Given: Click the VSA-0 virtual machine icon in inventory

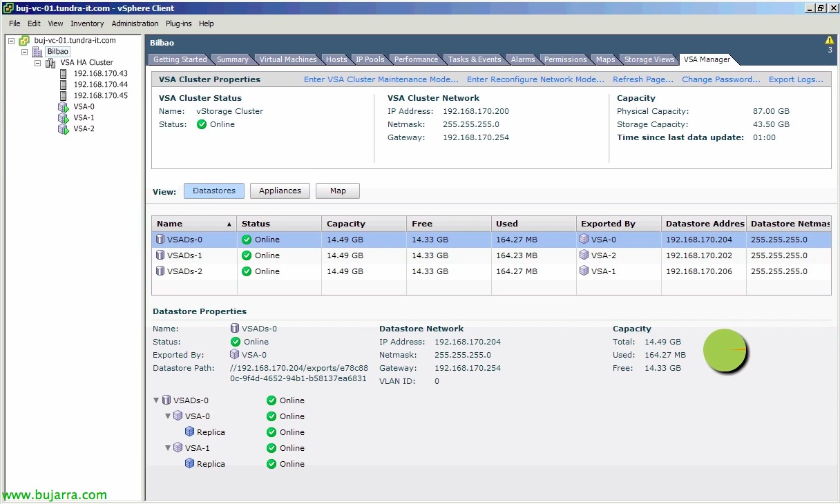Looking at the screenshot, I should pos(64,107).
